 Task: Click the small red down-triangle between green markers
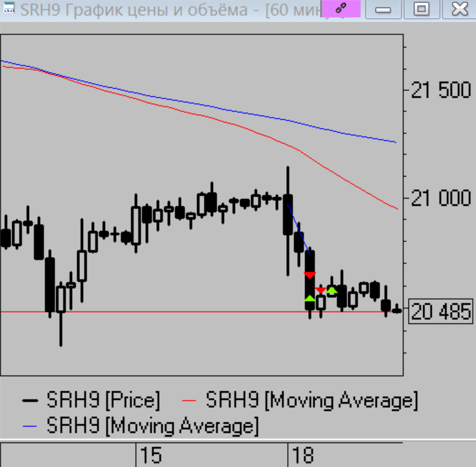321,289
